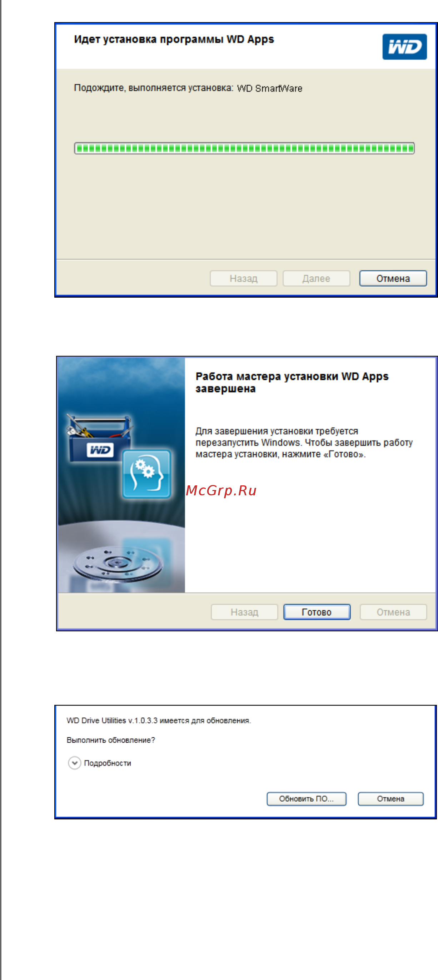This screenshot has width=438, height=980.
Task: Cancel the WD SmartWare installation with Отмена
Action: click(x=393, y=278)
